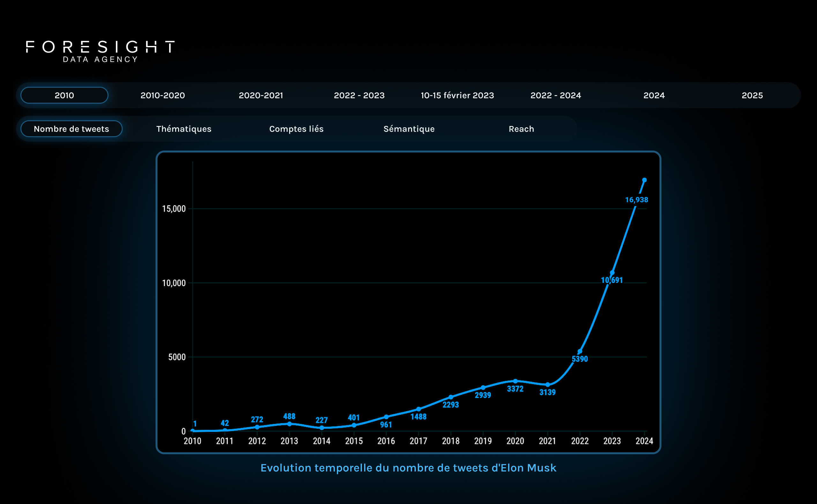Click the 2017 x-axis label
The width and height of the screenshot is (817, 504).
point(418,441)
